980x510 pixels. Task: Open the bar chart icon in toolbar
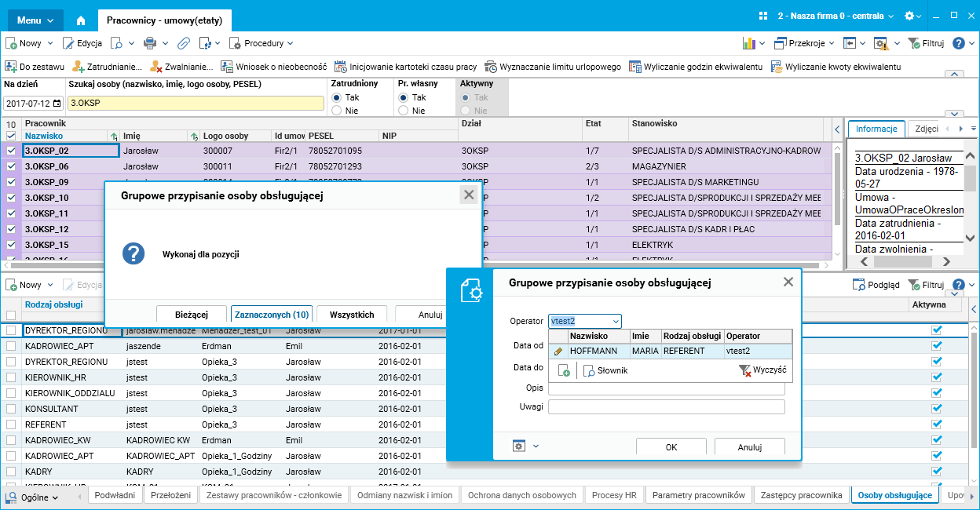click(748, 43)
